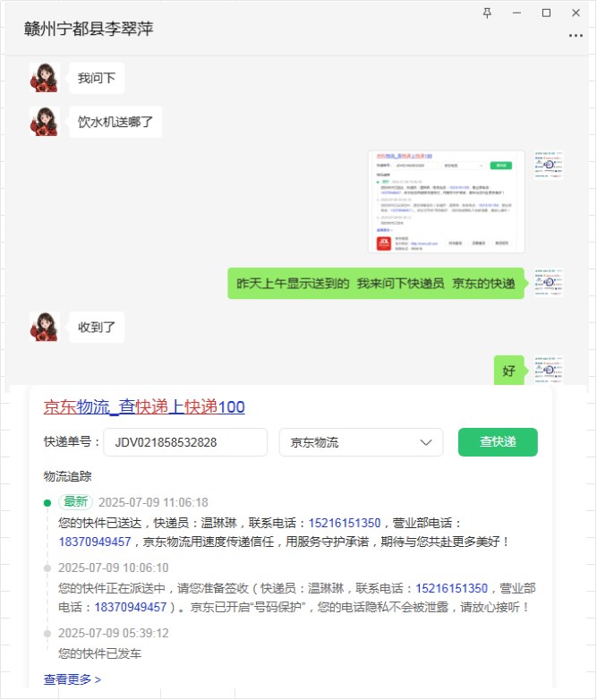Expand the 京东物流 courier dropdown

click(x=361, y=442)
